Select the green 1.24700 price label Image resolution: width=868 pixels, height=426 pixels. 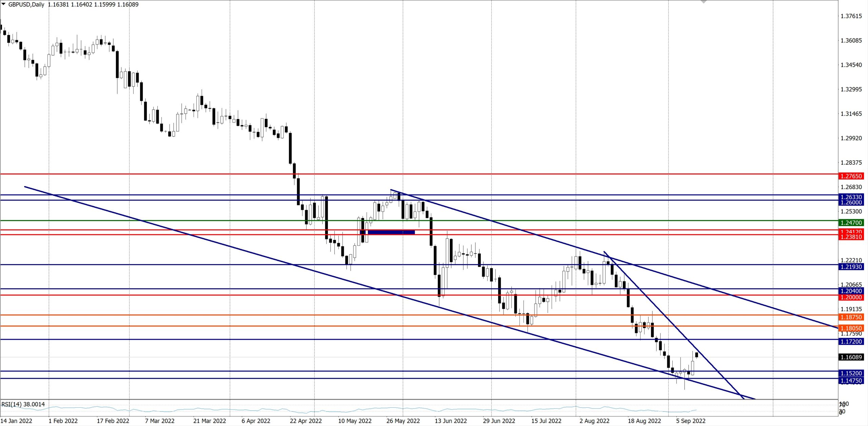851,223
